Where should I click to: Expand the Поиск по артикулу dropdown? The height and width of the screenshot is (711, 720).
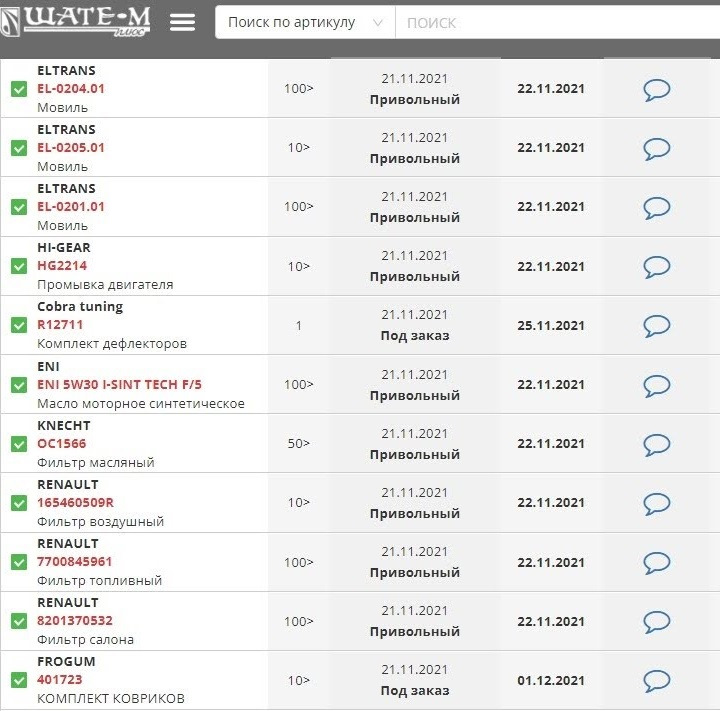(x=305, y=22)
